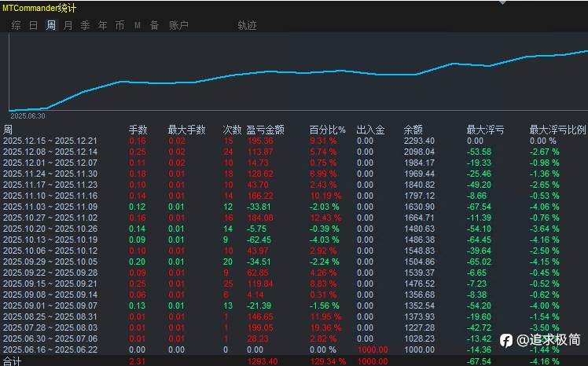The width and height of the screenshot is (588, 366).
Task: Click the 盈亏金额 column header
Action: point(265,130)
